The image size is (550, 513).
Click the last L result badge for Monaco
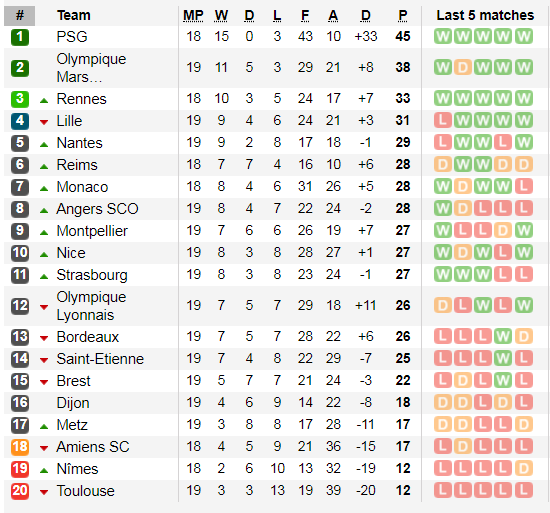pos(524,186)
